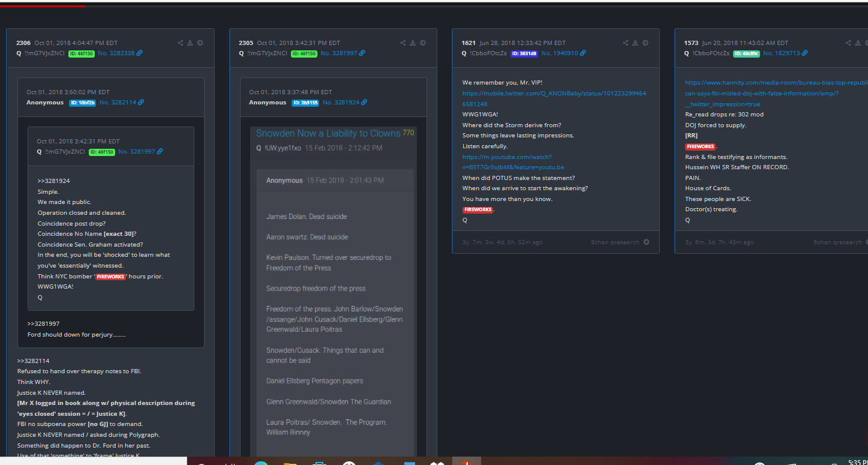The image size is (868, 465).
Task: Click chain link icon beside post 2305's No. 3281997
Action: [x=362, y=53]
